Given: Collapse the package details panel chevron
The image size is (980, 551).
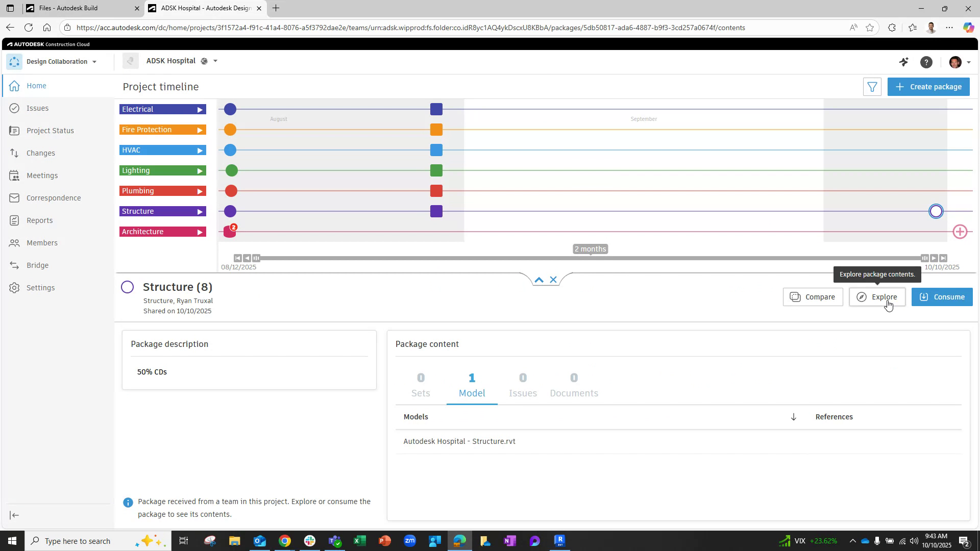Looking at the screenshot, I should click(539, 280).
